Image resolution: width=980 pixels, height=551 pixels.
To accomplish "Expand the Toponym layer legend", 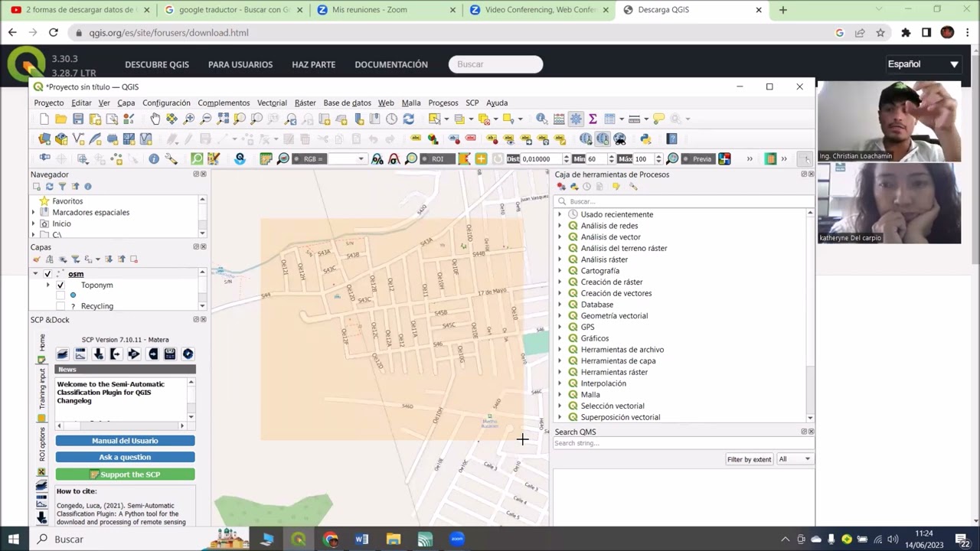I will (48, 285).
